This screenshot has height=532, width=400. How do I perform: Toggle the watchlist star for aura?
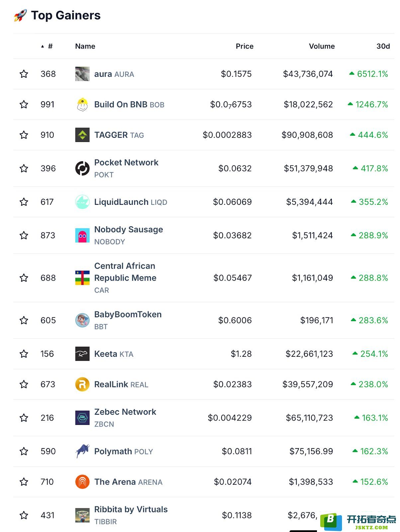[24, 74]
